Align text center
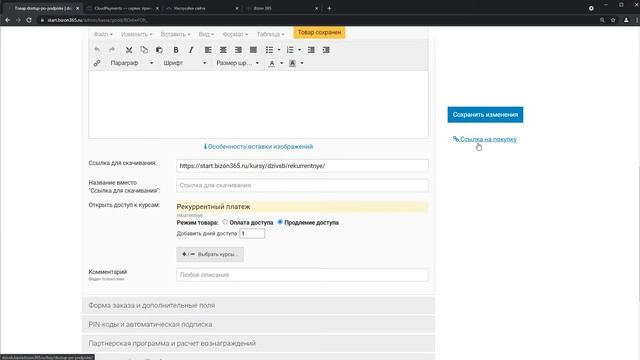This screenshot has width=640, height=360. click(223, 50)
